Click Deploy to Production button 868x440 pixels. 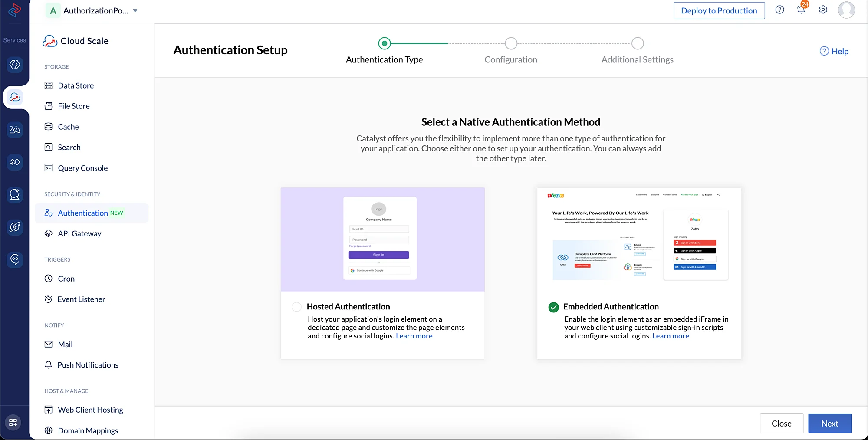[719, 10]
